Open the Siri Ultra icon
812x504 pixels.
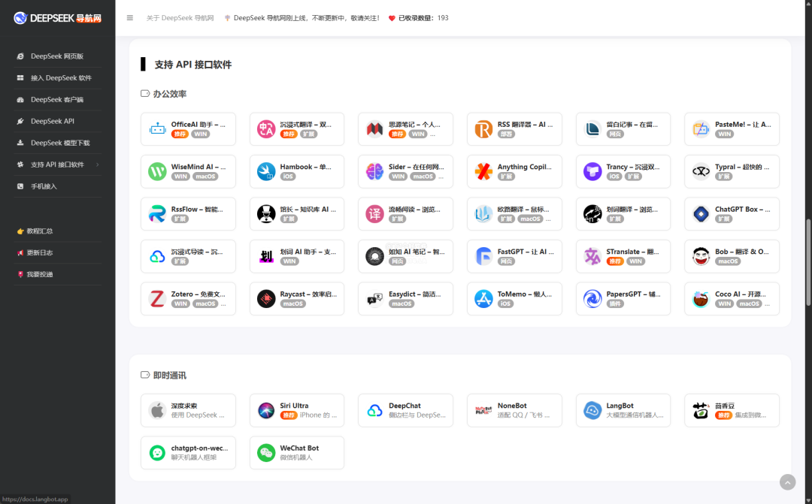click(266, 410)
